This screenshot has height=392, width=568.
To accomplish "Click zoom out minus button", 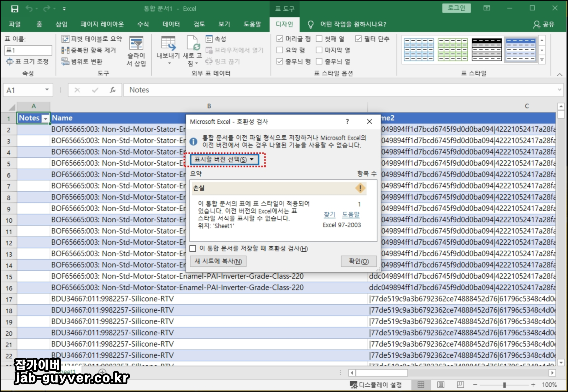I will pyautogui.click(x=475, y=385).
